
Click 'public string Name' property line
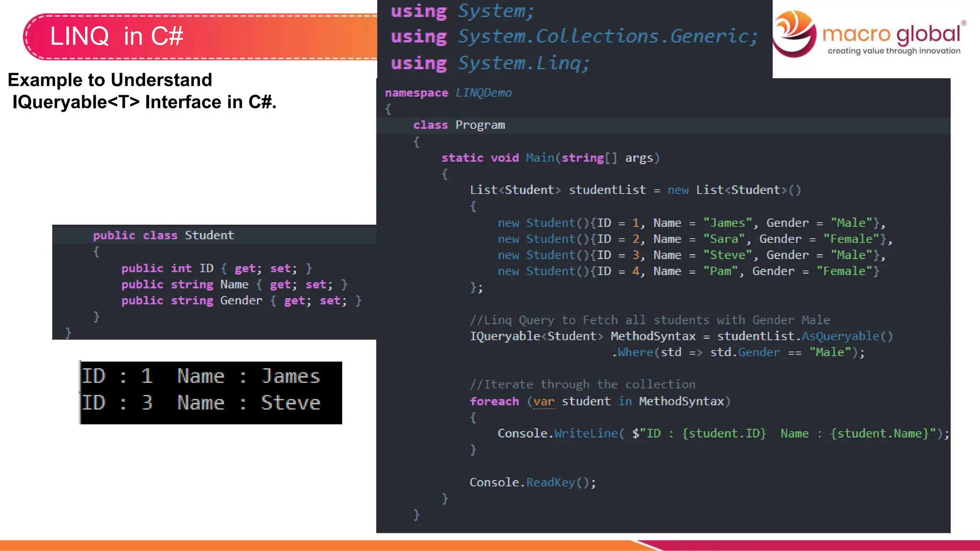(x=234, y=285)
